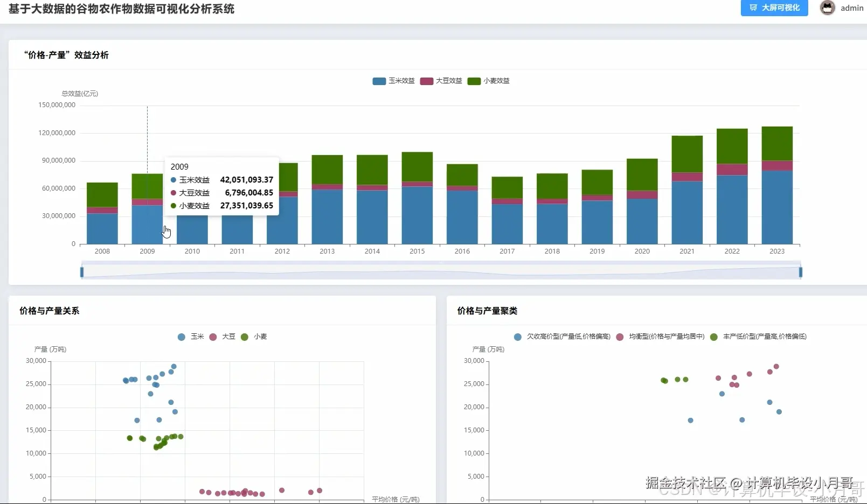Toggle 玉米 legend in the 价格与产量关系 chart
This screenshot has height=504, width=867.
click(x=191, y=337)
